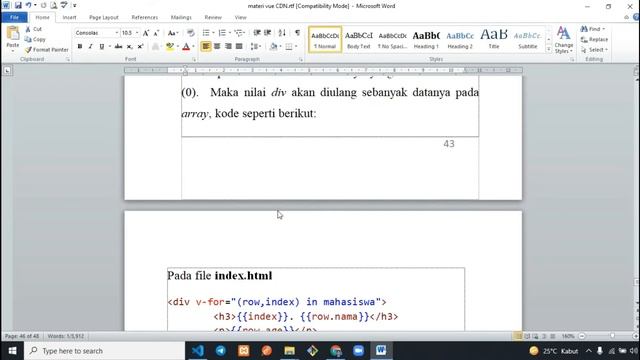The height and width of the screenshot is (360, 640).
Task: Expand the Styles gallery More arrow
Action: pyautogui.click(x=549, y=50)
